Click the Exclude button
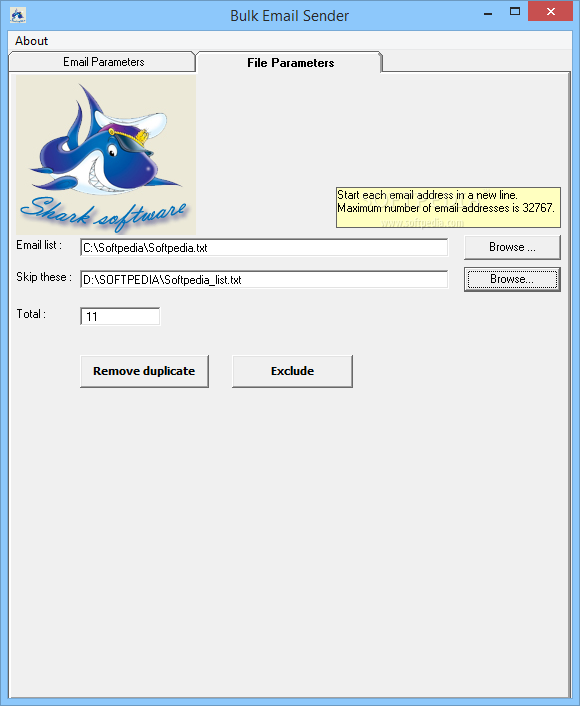Viewport: 580px width, 706px height. pyautogui.click(x=292, y=371)
